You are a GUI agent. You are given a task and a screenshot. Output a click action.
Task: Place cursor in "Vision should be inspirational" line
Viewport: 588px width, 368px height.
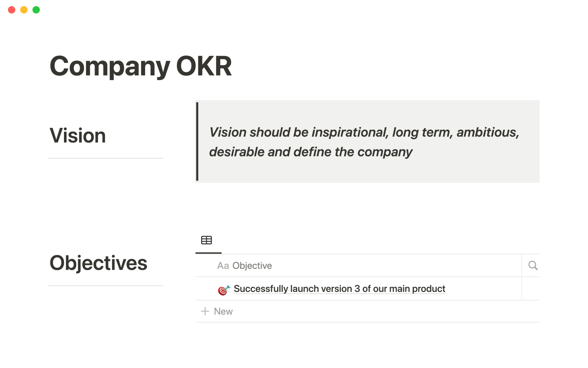pyautogui.click(x=364, y=132)
